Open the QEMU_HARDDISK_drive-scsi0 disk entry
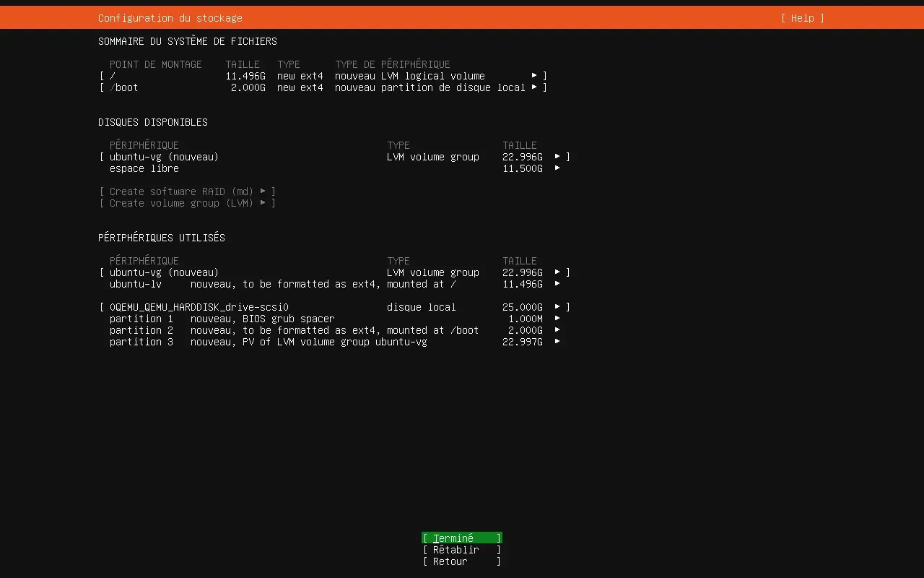The width and height of the screenshot is (924, 578). pos(335,307)
